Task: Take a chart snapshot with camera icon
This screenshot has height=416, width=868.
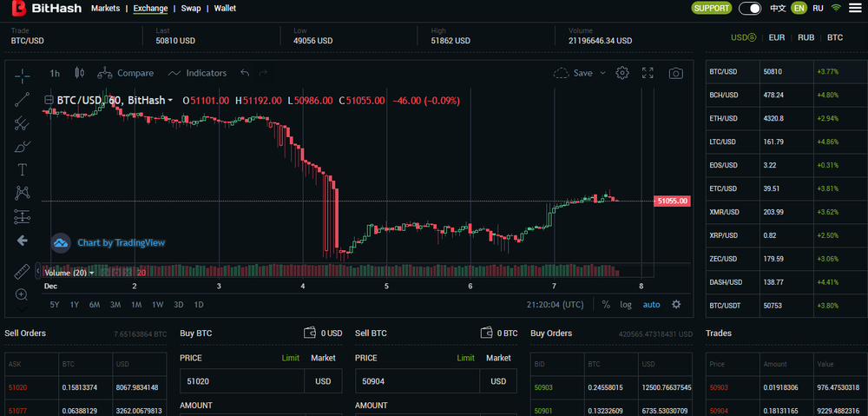Action: (675, 73)
